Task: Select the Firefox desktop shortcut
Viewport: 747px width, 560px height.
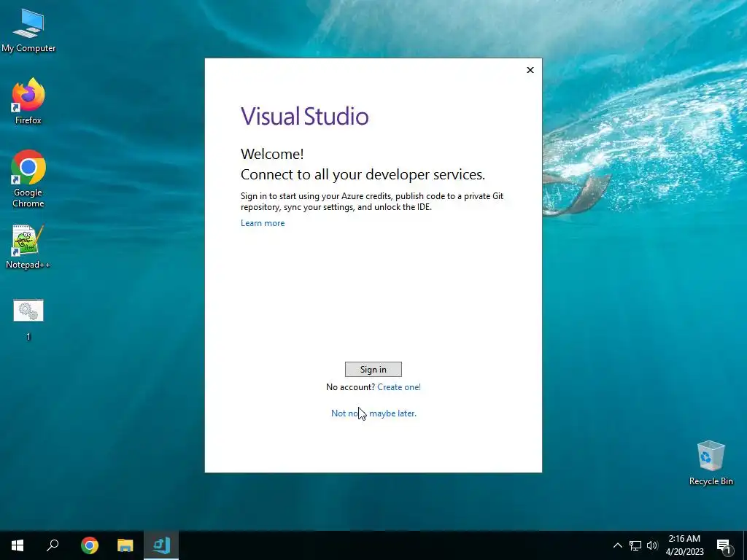Action: [28, 101]
